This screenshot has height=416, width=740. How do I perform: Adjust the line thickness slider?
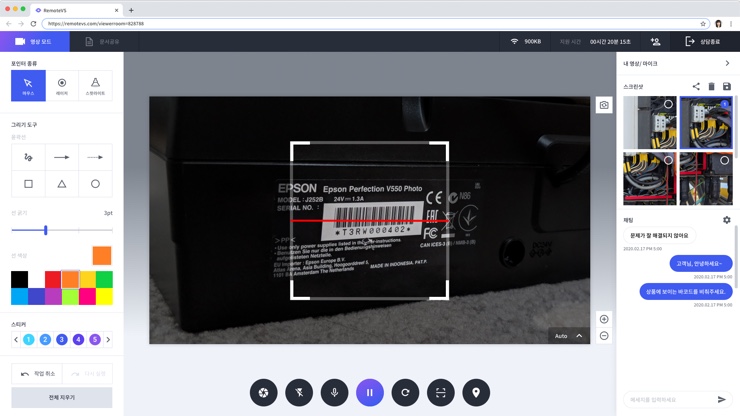click(46, 230)
